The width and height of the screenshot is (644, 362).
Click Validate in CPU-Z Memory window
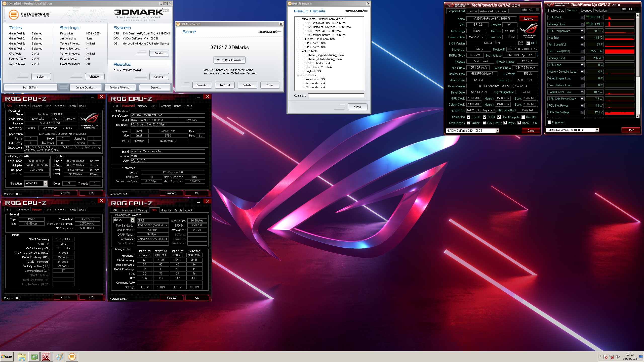tap(66, 297)
